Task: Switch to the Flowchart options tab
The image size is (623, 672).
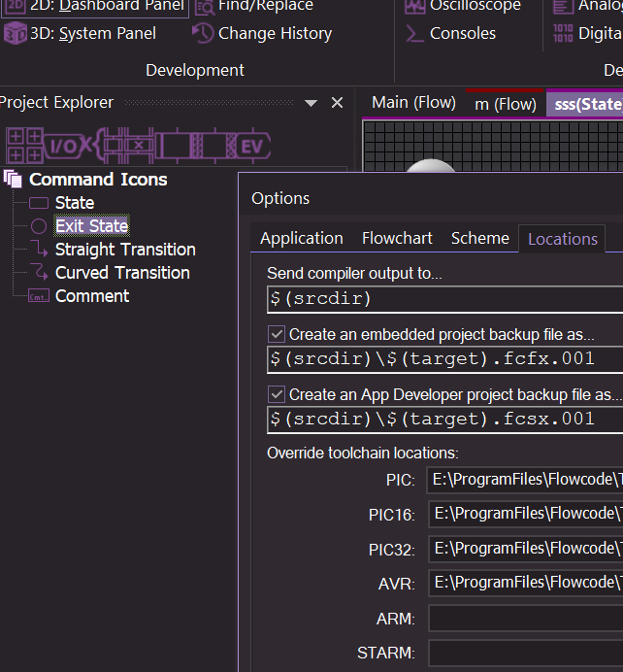Action: (397, 238)
